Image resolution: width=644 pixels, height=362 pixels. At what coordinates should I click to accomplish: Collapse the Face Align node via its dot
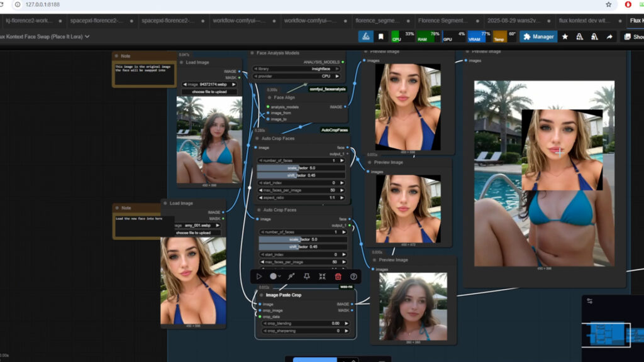269,97
